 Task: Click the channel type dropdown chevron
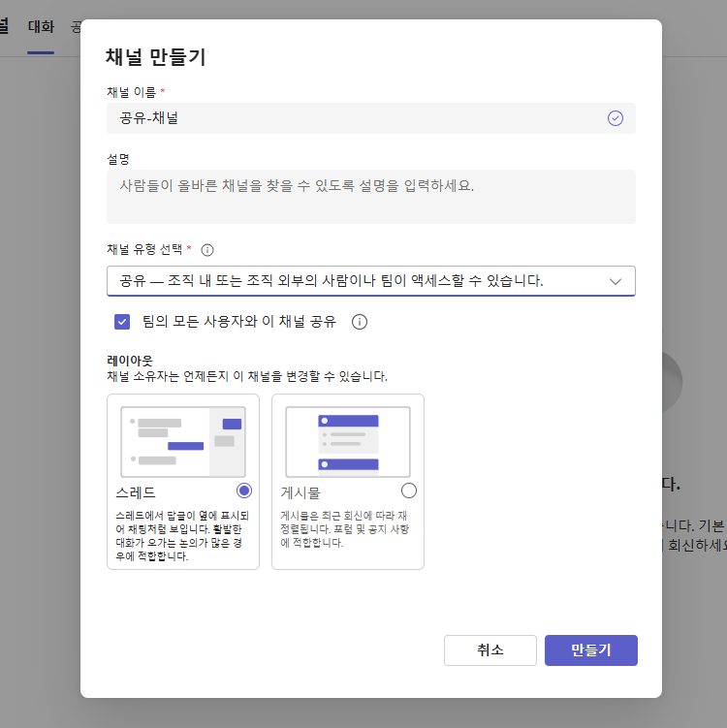tap(616, 281)
